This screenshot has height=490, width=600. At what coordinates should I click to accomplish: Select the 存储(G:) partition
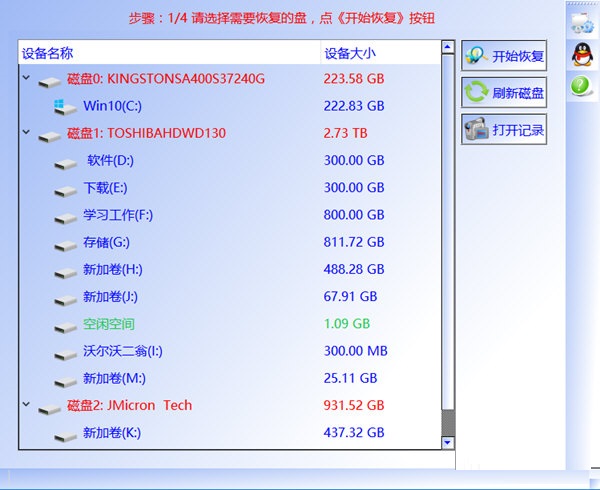[x=106, y=242]
